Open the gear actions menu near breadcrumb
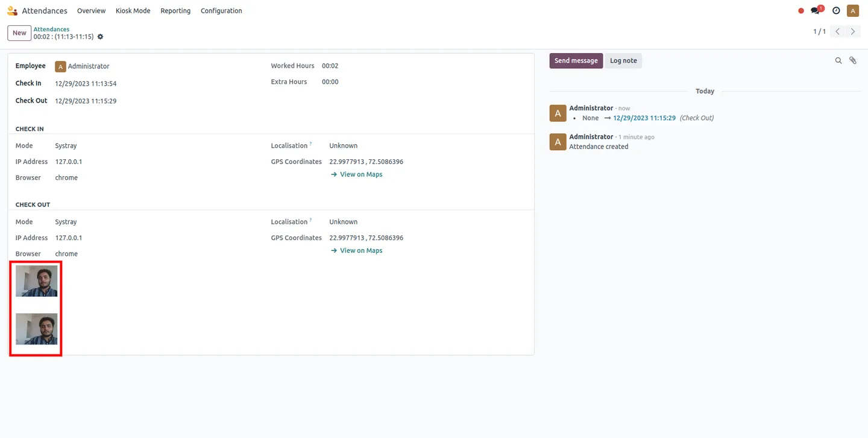The image size is (868, 438). tap(100, 37)
